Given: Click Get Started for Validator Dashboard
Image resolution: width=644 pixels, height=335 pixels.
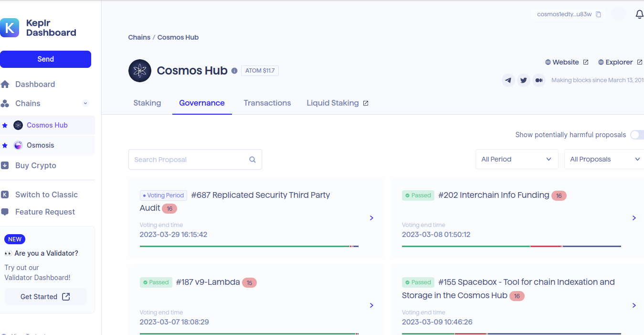Looking at the screenshot, I should [45, 297].
